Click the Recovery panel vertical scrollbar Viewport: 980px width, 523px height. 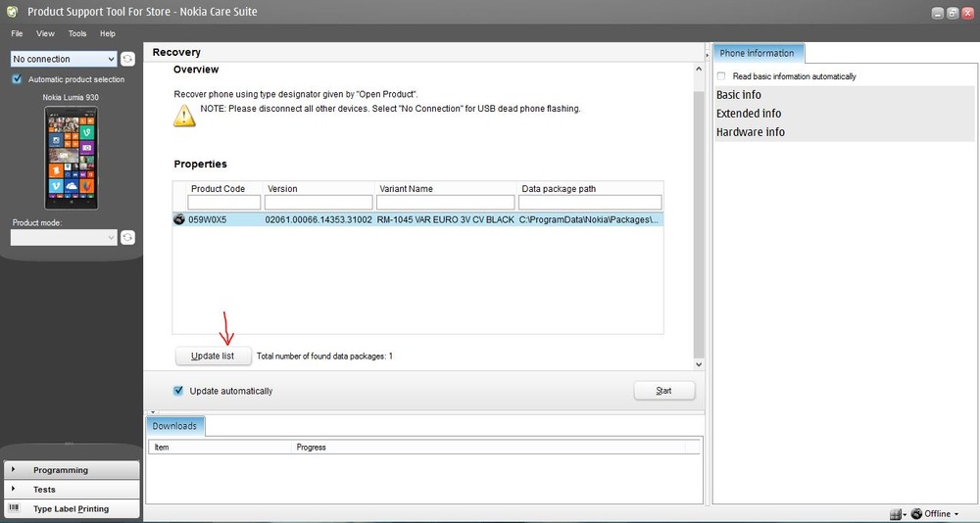click(699, 225)
